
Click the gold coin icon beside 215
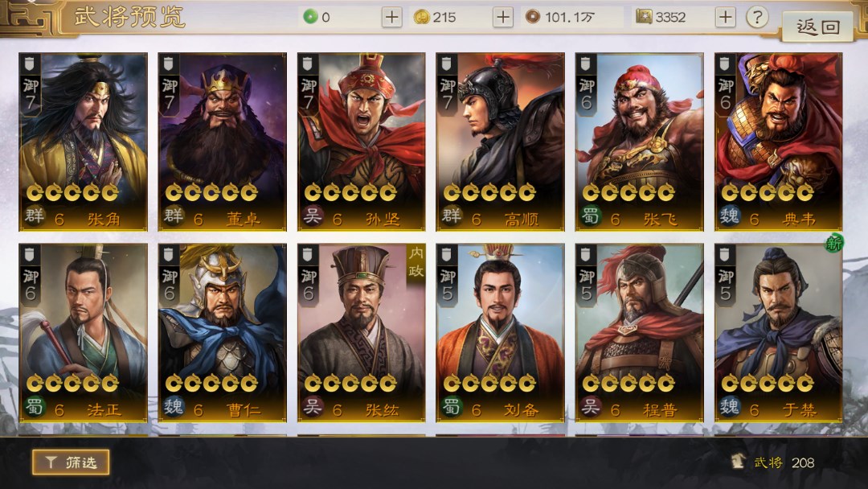[422, 17]
